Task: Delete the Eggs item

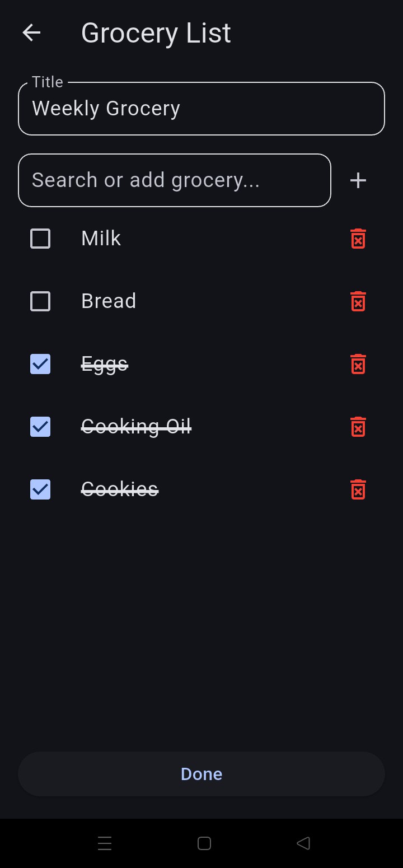Action: pos(358,364)
